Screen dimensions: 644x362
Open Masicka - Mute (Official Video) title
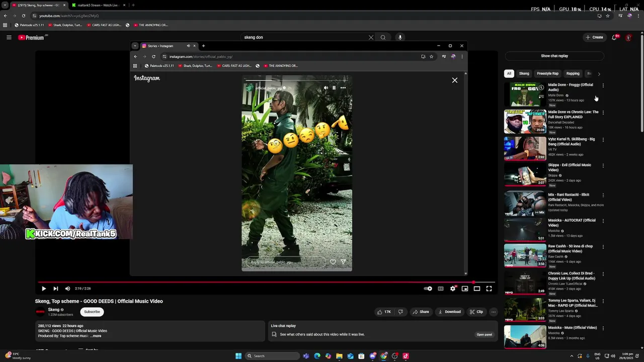tap(573, 328)
